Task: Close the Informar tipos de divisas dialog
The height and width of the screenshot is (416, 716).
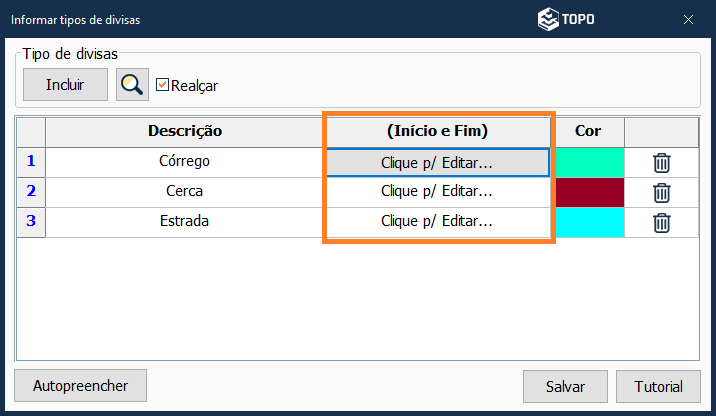Action: coord(688,19)
